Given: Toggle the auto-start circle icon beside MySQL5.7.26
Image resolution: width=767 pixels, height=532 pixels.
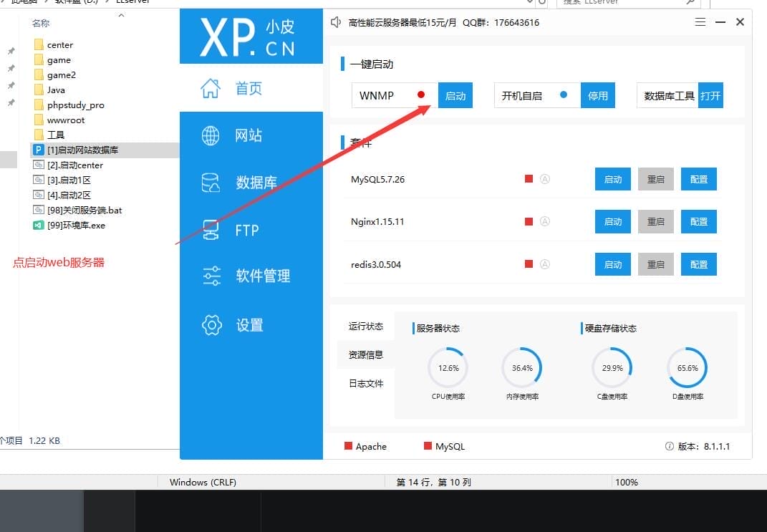Looking at the screenshot, I should pyautogui.click(x=544, y=179).
